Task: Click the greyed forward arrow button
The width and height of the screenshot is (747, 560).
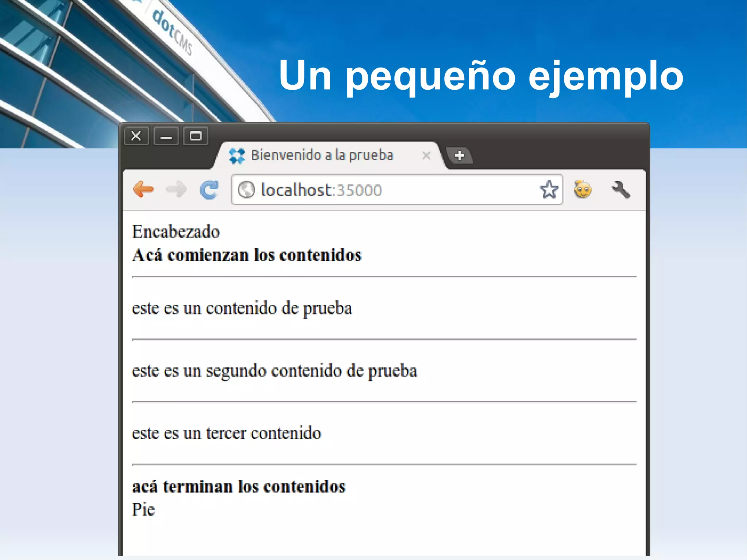Action: click(x=176, y=189)
